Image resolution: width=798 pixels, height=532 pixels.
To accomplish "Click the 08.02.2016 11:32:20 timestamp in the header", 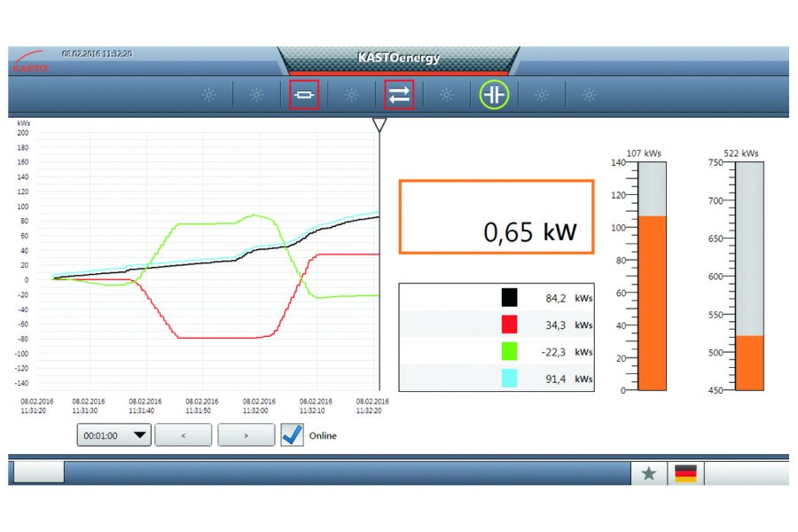I will pos(98,54).
